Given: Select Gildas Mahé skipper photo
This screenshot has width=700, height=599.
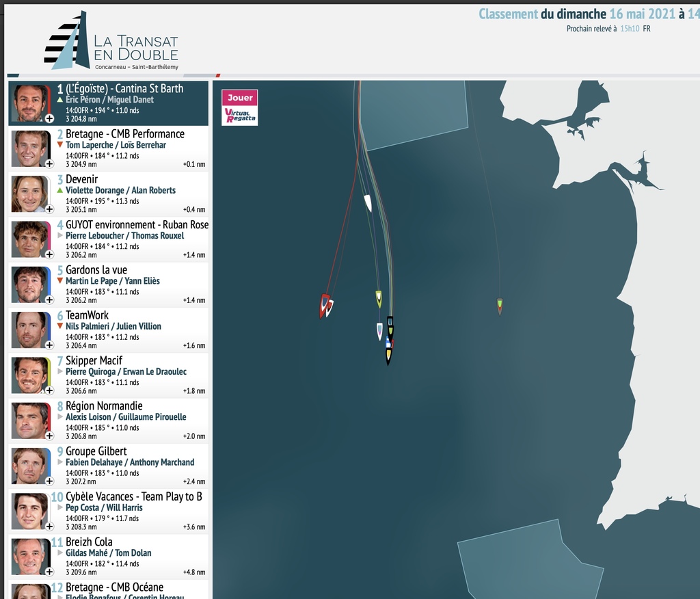Looking at the screenshot, I should pyautogui.click(x=29, y=557).
